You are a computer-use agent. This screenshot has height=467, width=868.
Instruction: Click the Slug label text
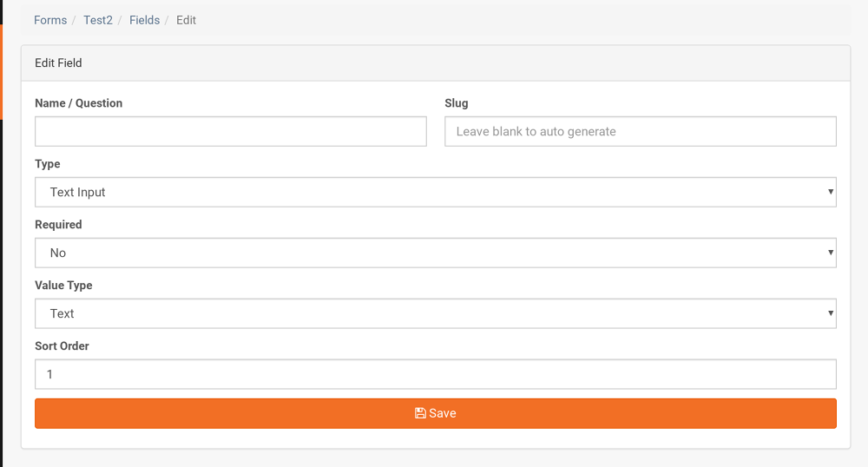[x=457, y=103]
